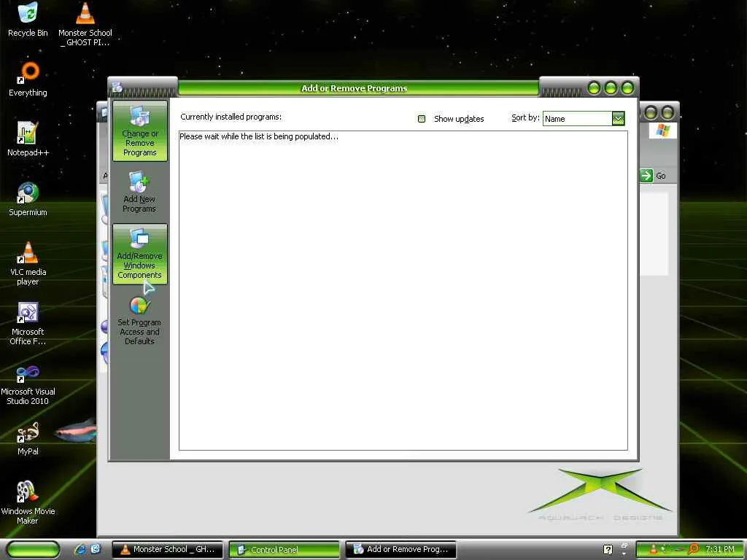
Task: Click the programs list box area message text
Action: pos(259,136)
